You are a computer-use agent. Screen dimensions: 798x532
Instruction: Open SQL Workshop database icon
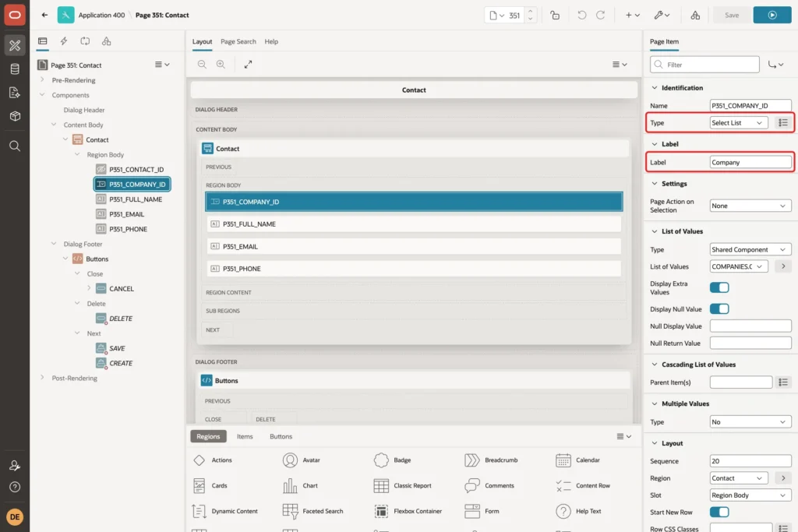[15, 69]
